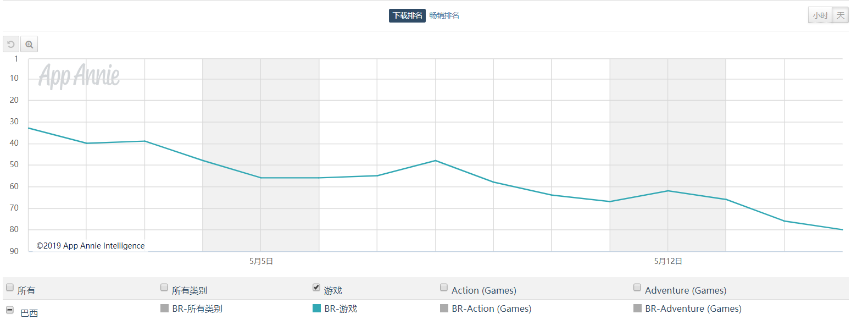Click the ©2019 App Annie Intelligence text
868x325 pixels.
(91, 246)
